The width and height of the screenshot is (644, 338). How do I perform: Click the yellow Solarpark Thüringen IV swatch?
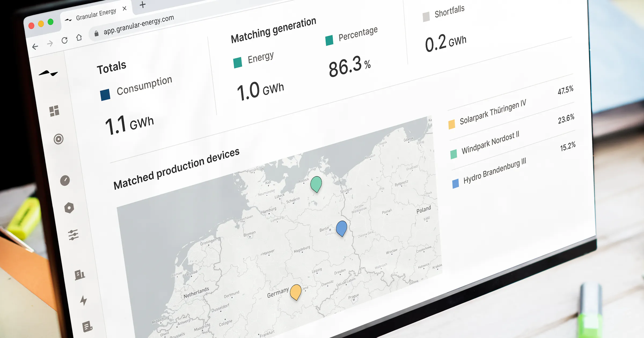[452, 124]
